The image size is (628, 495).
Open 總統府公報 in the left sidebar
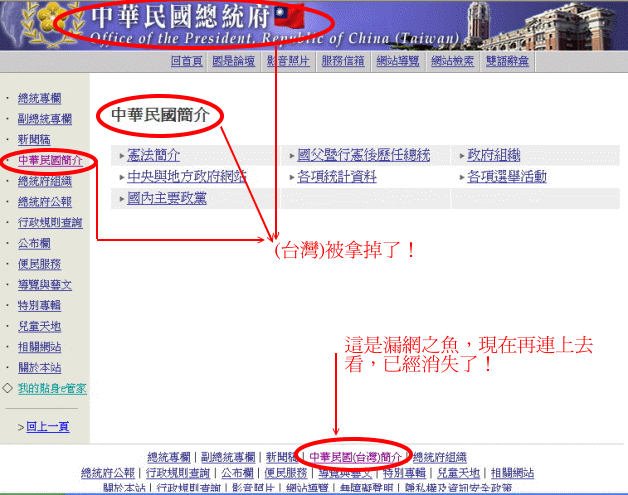45,202
